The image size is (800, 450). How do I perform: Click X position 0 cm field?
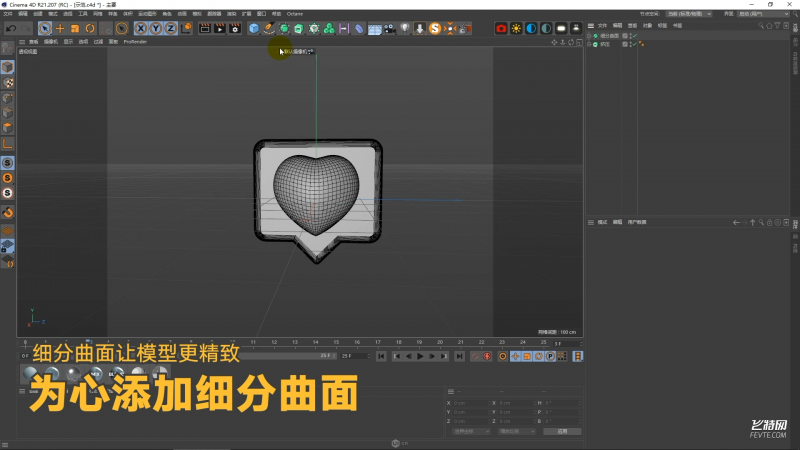[x=471, y=403]
